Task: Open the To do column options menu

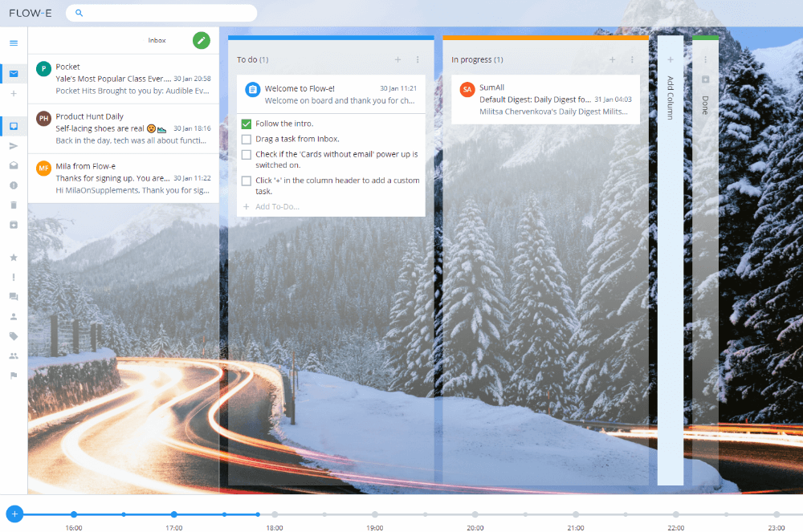Action: pos(417,59)
